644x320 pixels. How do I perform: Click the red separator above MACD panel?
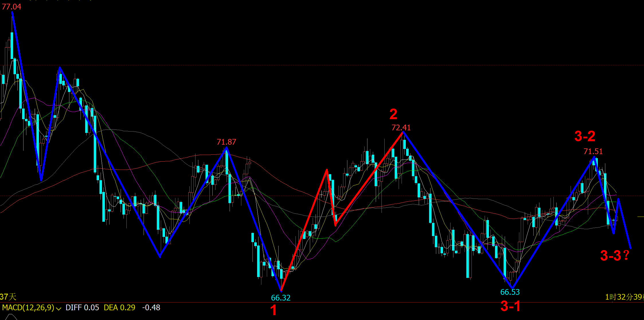(322, 302)
